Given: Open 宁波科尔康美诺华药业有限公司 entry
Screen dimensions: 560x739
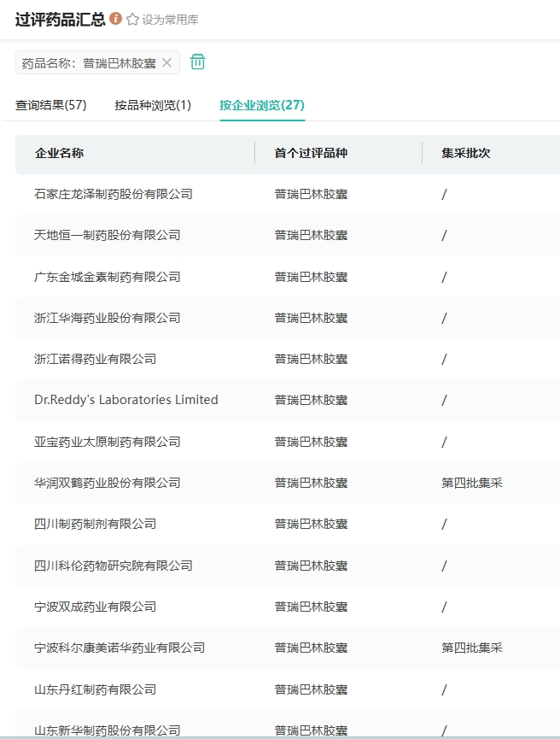Looking at the screenshot, I should pos(120,648).
